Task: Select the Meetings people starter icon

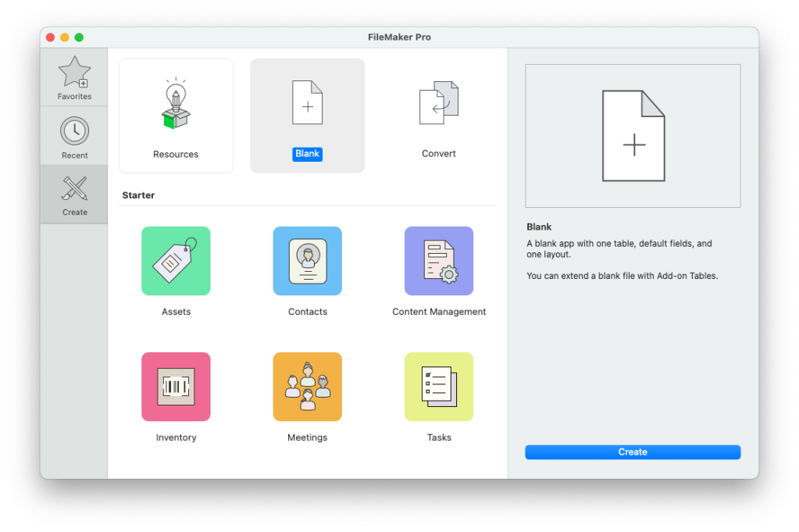Action: [307, 387]
